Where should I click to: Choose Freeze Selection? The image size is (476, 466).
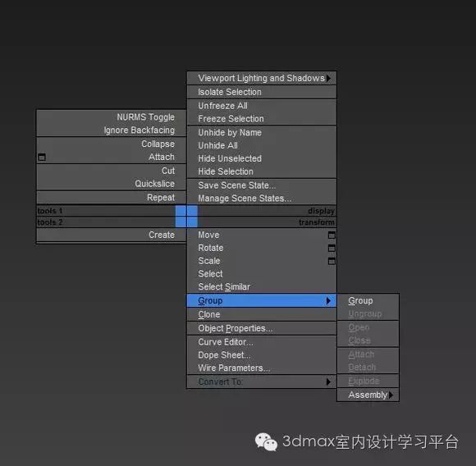[x=261, y=119]
